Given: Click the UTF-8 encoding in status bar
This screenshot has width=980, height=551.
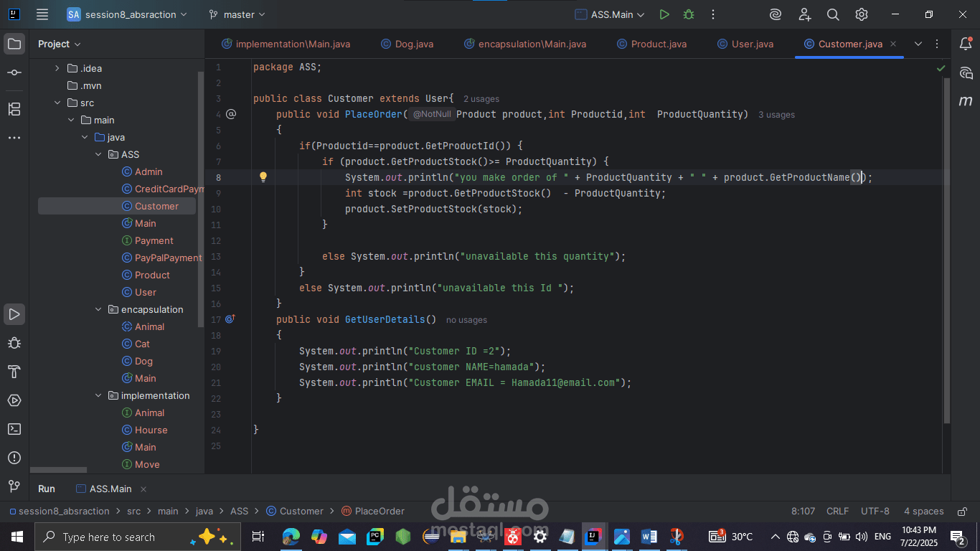Looking at the screenshot, I should (875, 512).
